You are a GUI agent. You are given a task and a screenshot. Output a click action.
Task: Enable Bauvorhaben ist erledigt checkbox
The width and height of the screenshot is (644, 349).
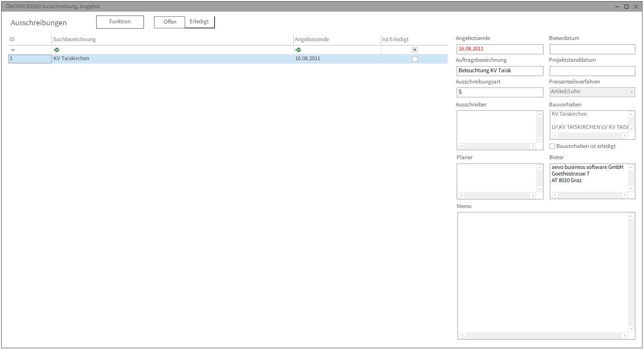coord(552,146)
